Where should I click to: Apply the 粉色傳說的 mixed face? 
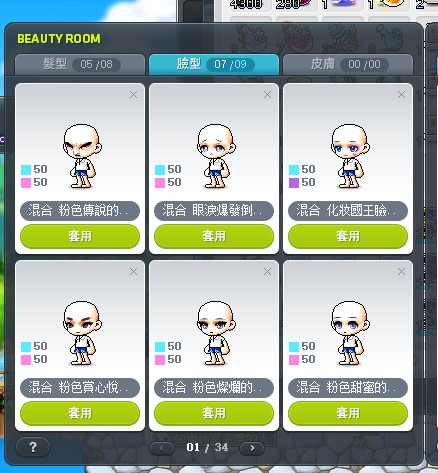pos(80,236)
